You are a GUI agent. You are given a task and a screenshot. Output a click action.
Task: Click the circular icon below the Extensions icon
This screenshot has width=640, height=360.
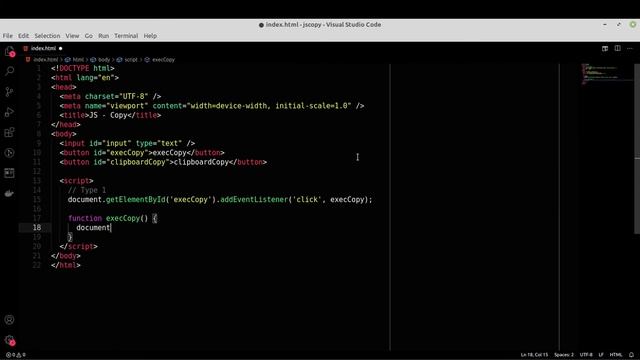(x=9, y=153)
